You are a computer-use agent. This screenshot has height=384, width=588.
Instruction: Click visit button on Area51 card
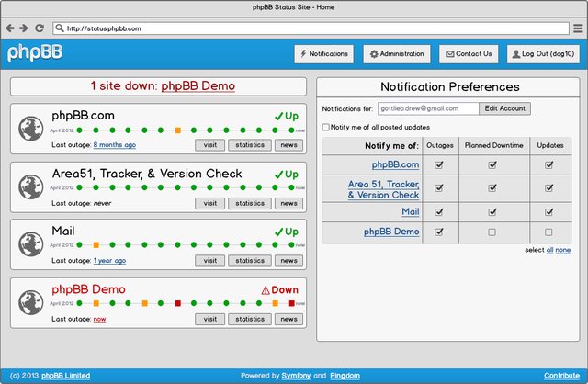210,204
